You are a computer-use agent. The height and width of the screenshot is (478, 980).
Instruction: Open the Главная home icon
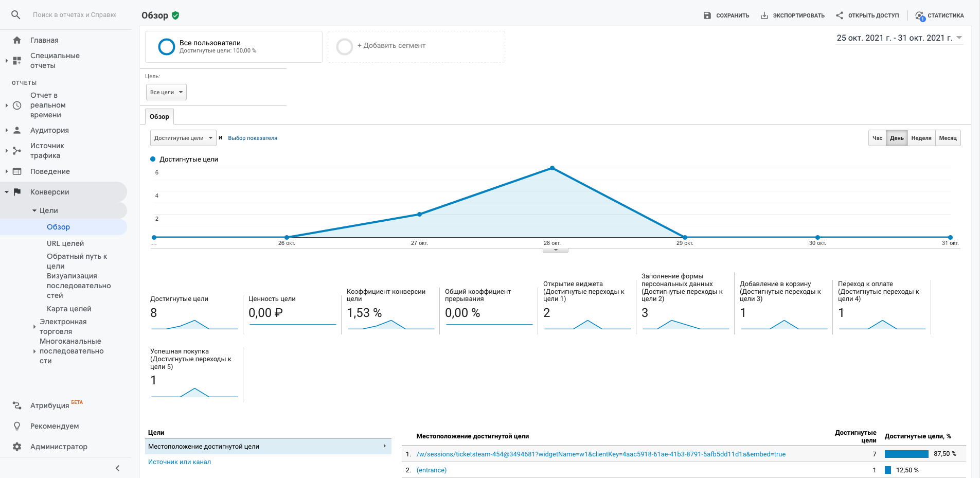[17, 40]
